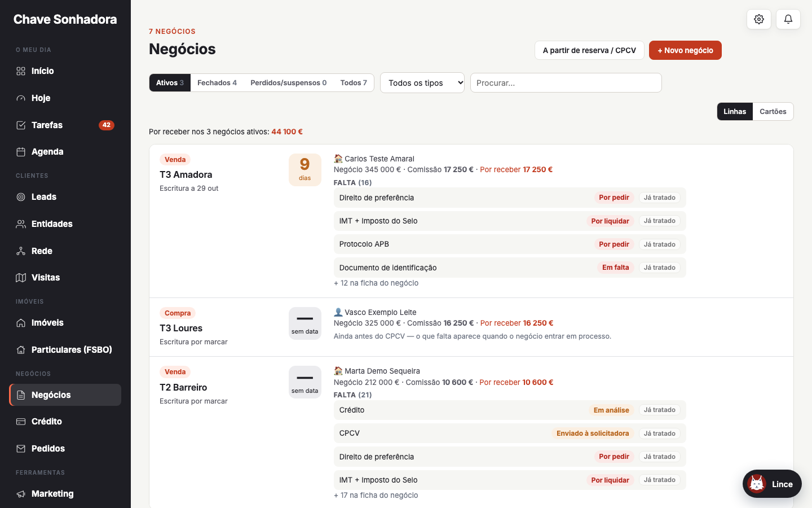Click the Procurar search field

566,83
